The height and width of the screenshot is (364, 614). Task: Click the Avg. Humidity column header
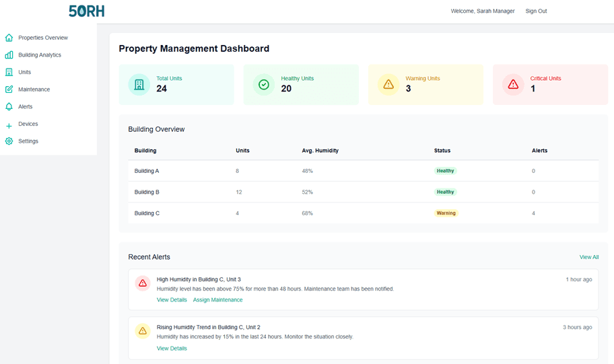point(320,150)
